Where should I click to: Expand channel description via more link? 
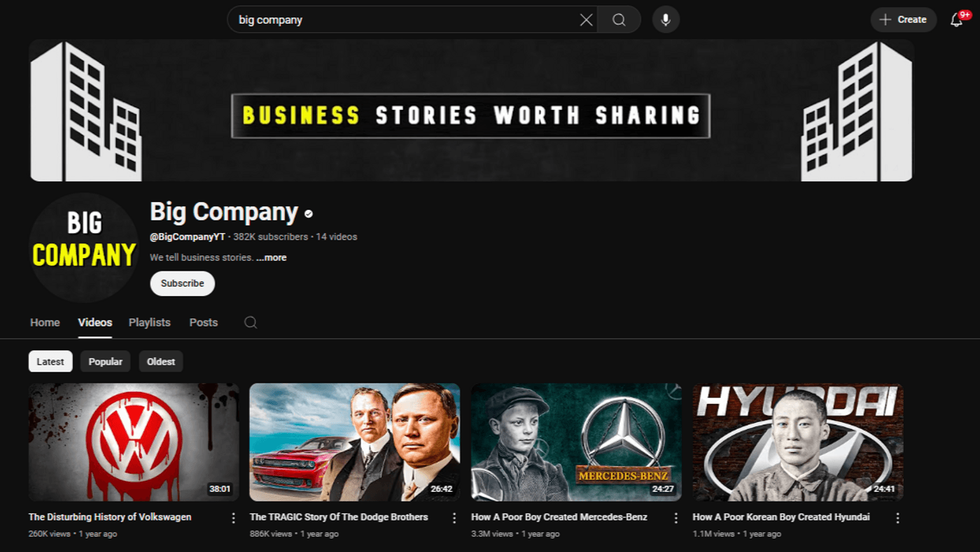[x=272, y=257]
